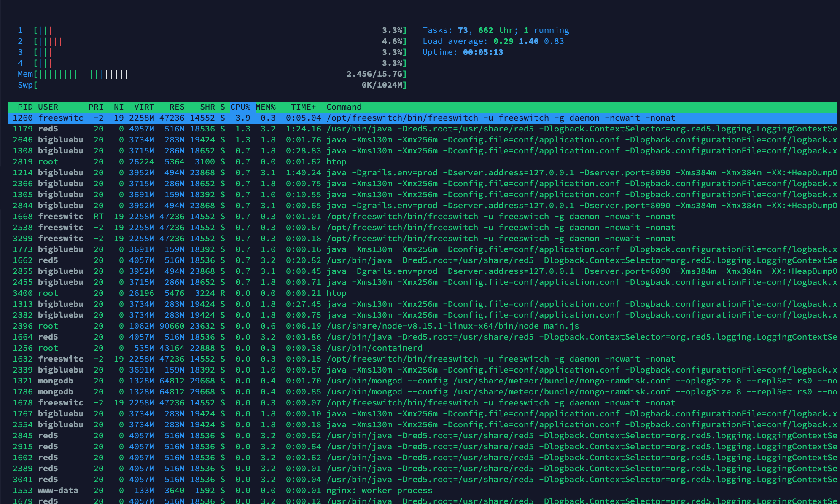The width and height of the screenshot is (840, 504).
Task: Click the CPU 3 usage meter
Action: [x=212, y=52]
